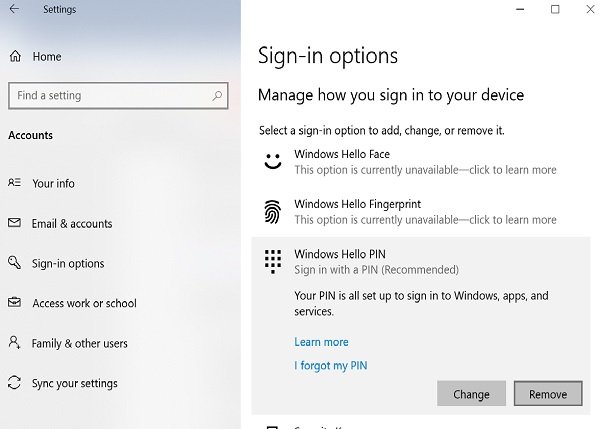Image resolution: width=600 pixels, height=429 pixels.
Task: Click the Windows Hello Face smiley icon
Action: (x=273, y=161)
